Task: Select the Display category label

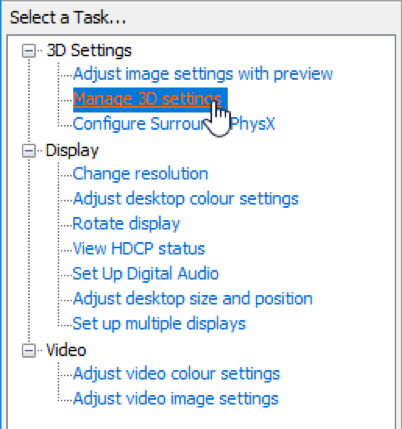Action: click(72, 151)
